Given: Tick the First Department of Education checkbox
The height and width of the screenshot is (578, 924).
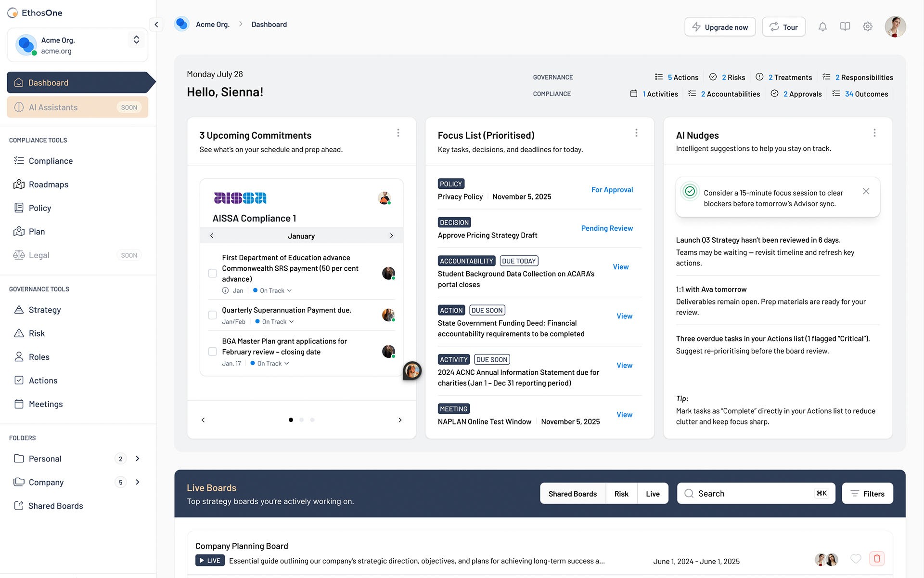Looking at the screenshot, I should pos(212,273).
